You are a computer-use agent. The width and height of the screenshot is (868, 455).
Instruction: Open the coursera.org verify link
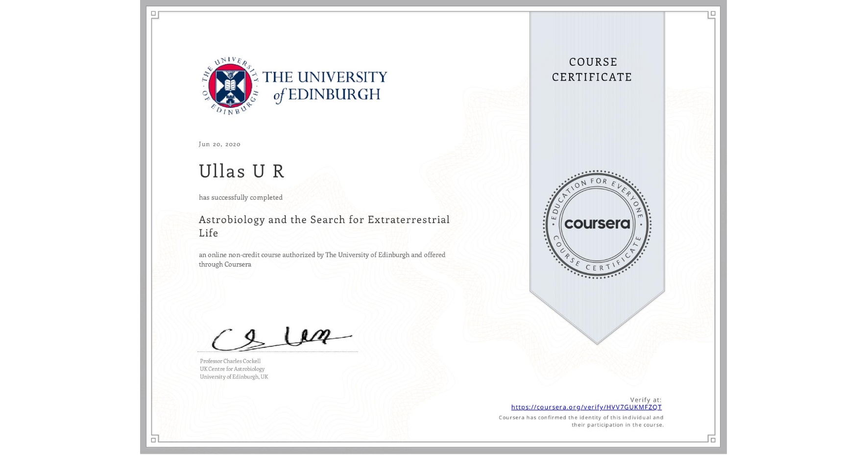(586, 407)
